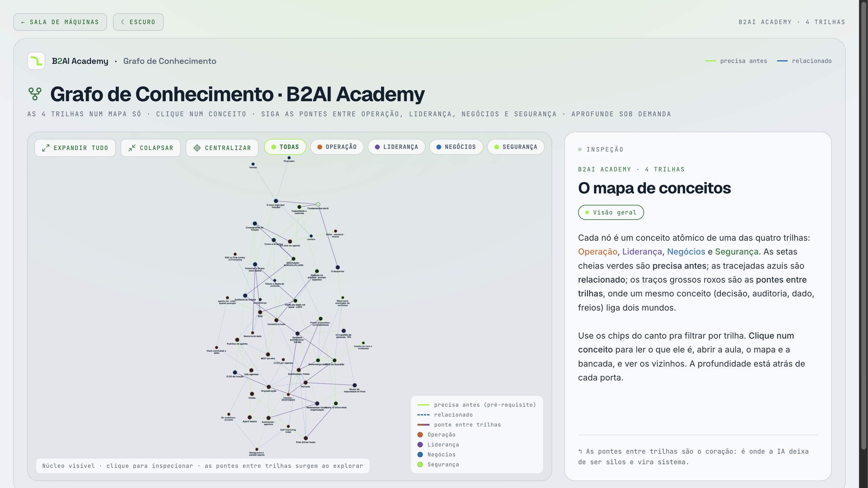This screenshot has height=488, width=868.
Task: Select the Sub-agentes node
Action: [251, 371]
